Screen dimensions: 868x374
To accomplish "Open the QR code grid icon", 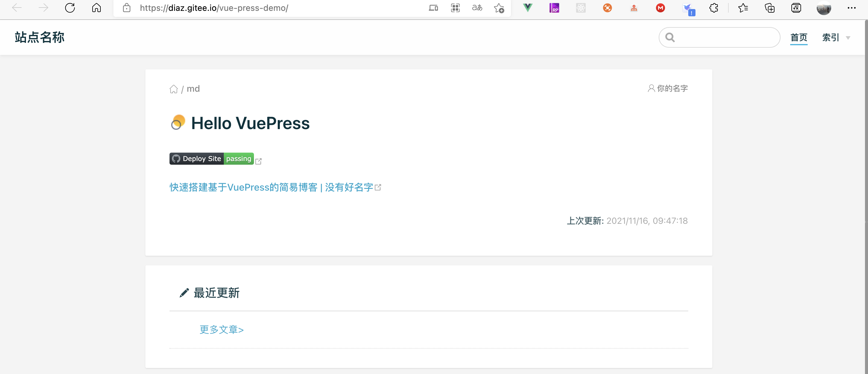I will coord(455,8).
